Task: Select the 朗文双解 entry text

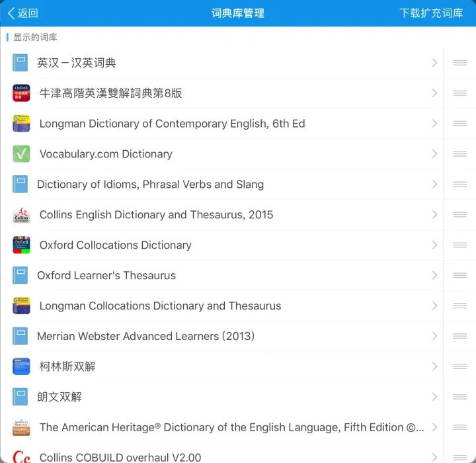Action: (x=59, y=397)
